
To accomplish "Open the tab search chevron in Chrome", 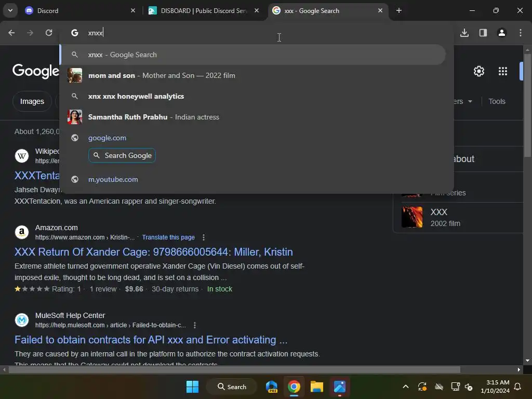I will (x=10, y=10).
